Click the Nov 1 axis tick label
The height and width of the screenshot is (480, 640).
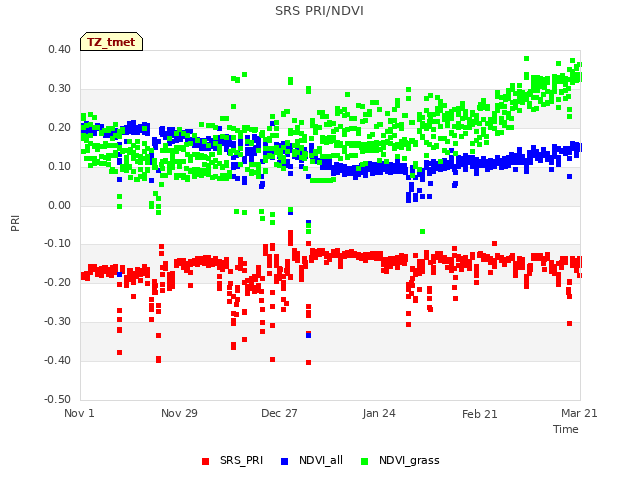(79, 413)
